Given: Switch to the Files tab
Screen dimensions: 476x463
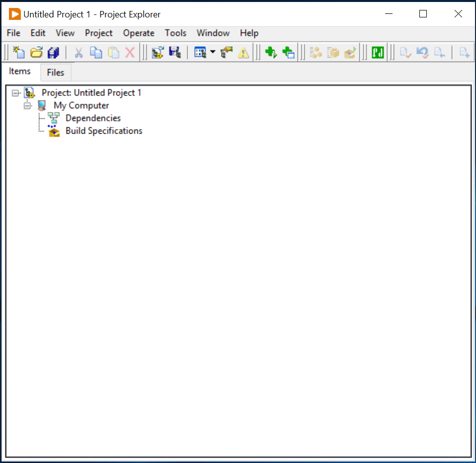Looking at the screenshot, I should tap(55, 73).
